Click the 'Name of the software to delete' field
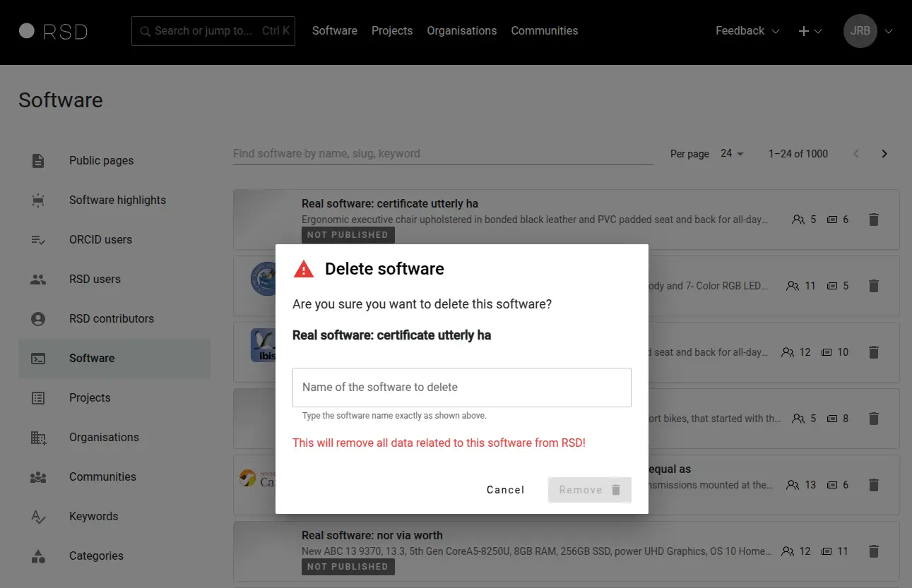 click(x=461, y=387)
